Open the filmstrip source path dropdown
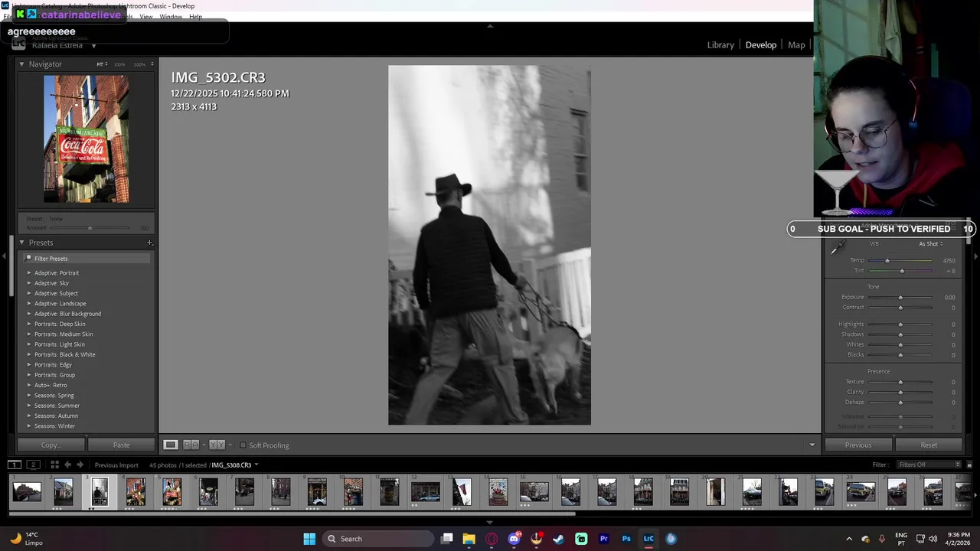The image size is (980, 551). [x=256, y=465]
